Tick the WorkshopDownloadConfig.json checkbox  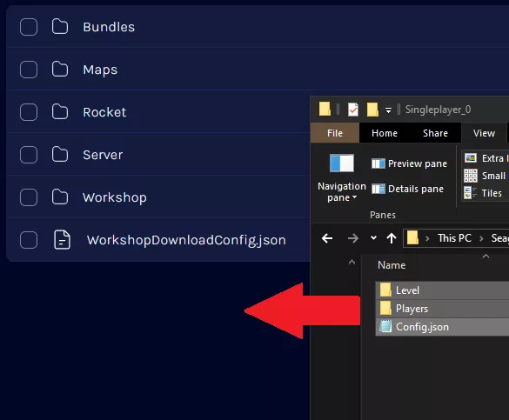(x=29, y=240)
